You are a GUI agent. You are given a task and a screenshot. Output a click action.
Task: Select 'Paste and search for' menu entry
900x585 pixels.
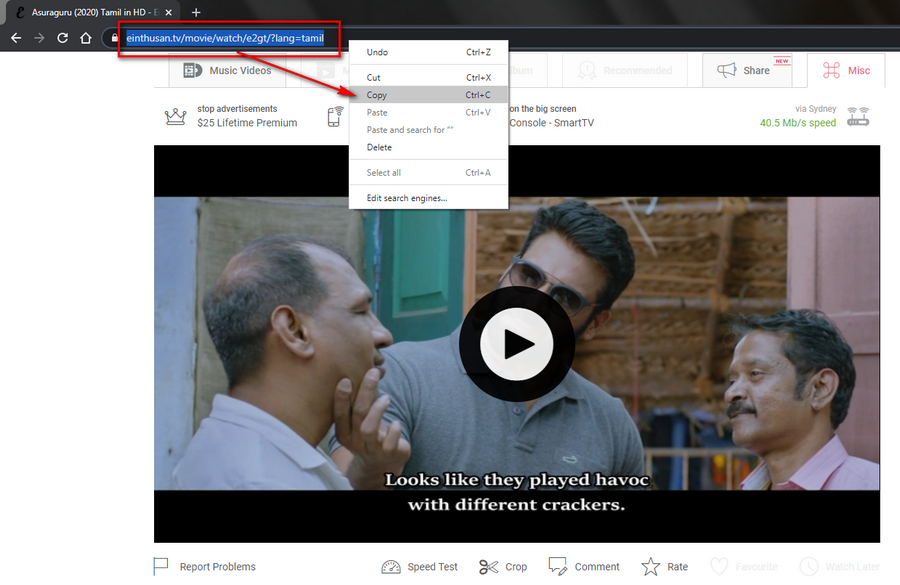(x=428, y=130)
